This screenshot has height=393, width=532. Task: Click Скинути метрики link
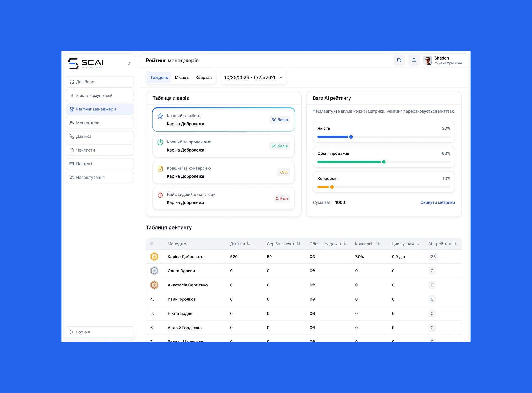437,202
